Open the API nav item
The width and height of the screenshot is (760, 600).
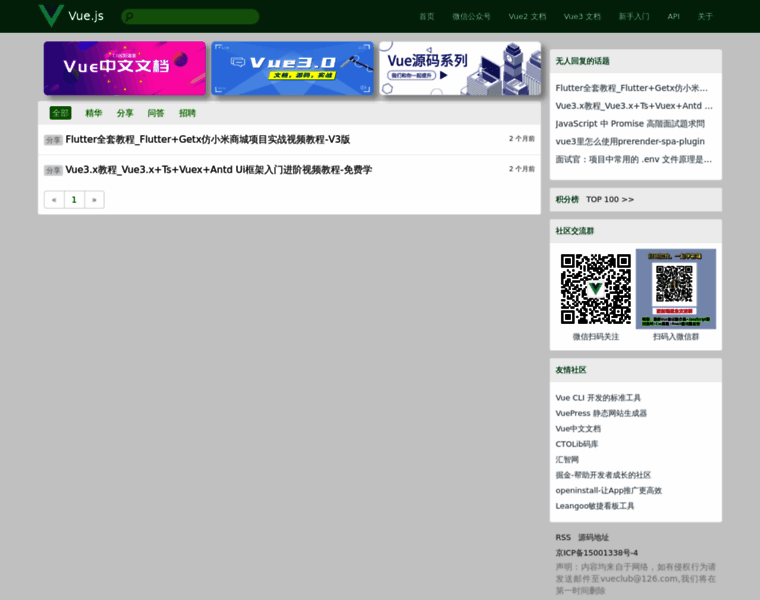click(x=673, y=16)
